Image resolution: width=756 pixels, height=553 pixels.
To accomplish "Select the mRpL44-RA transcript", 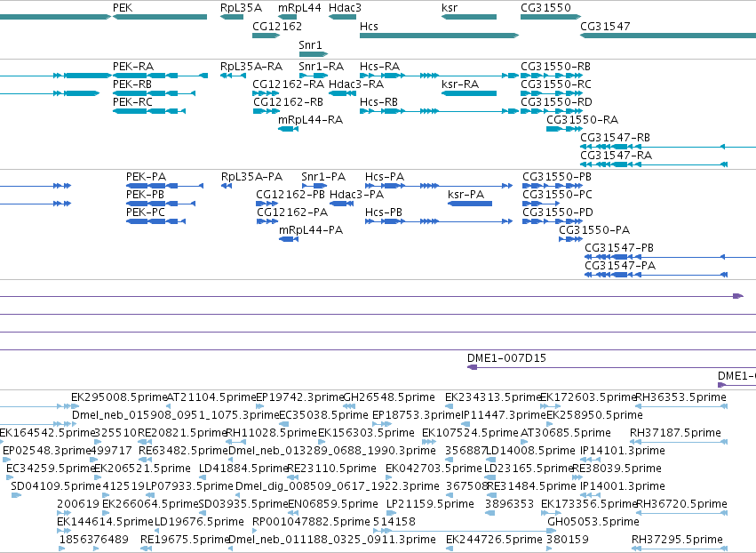I will pos(289,129).
